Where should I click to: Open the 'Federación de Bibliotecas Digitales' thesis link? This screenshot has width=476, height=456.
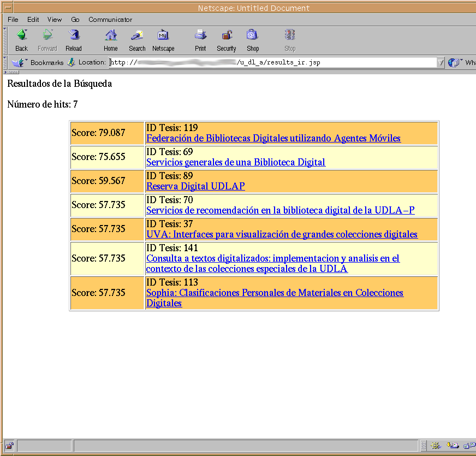pyautogui.click(x=273, y=138)
